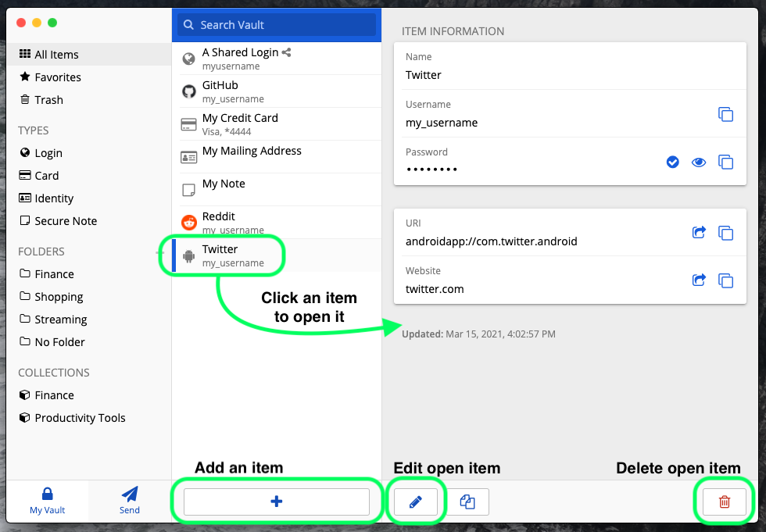Select the Twitter vault item
The image size is (766, 532).
[x=277, y=255]
